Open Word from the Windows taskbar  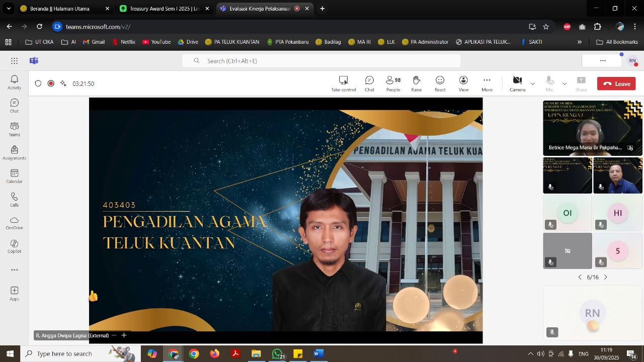tap(318, 354)
